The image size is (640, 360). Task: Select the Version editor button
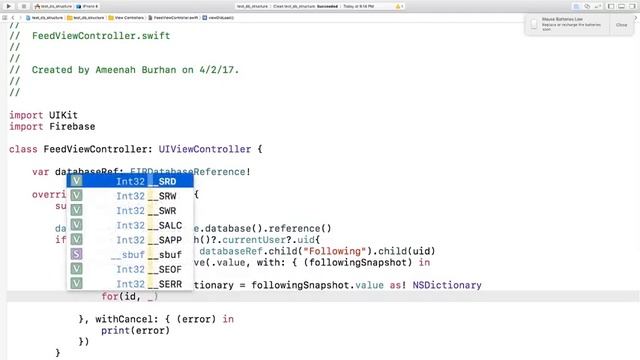pyautogui.click(x=598, y=7)
